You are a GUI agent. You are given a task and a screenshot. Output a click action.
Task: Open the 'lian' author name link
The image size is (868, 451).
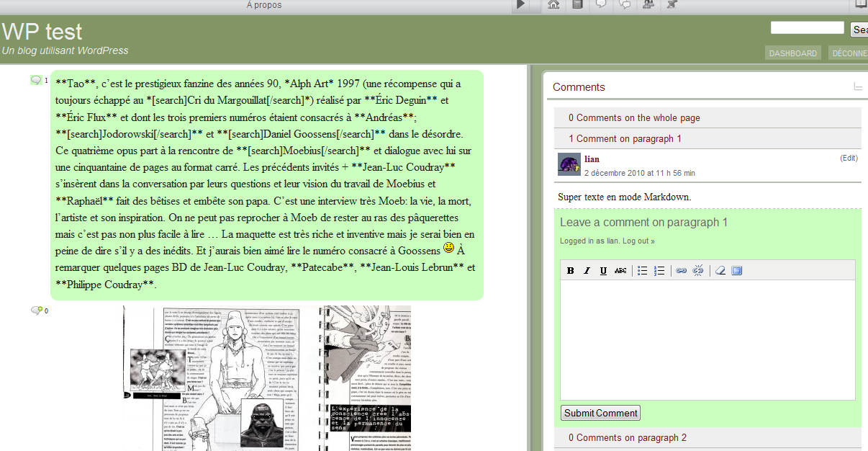coord(592,159)
